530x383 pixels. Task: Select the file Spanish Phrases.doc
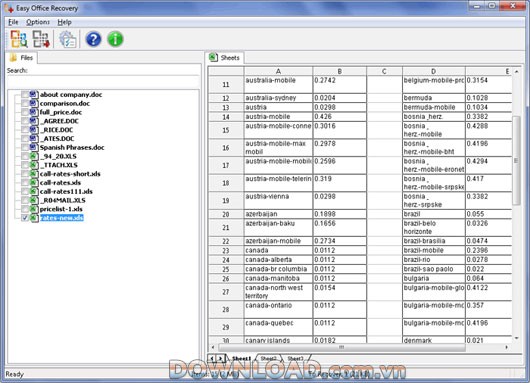pyautogui.click(x=72, y=147)
